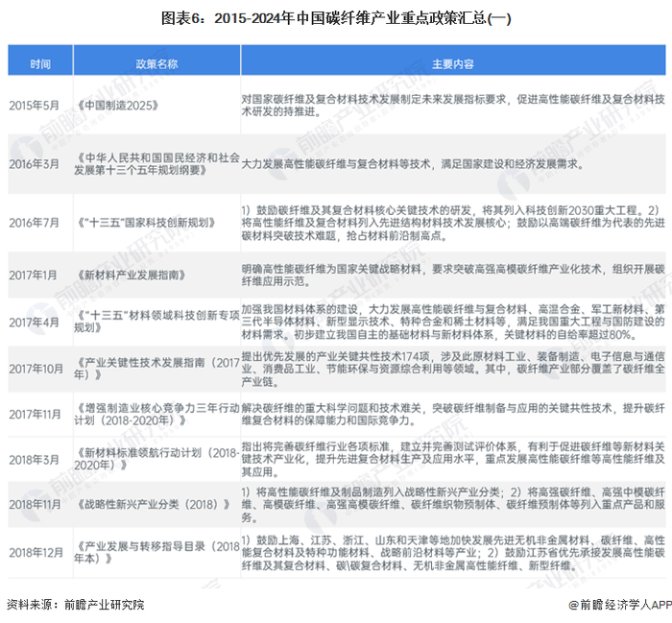Click the @前瞻经济学人APP credit
Image resolution: width=672 pixels, height=623 pixels.
coord(620,605)
